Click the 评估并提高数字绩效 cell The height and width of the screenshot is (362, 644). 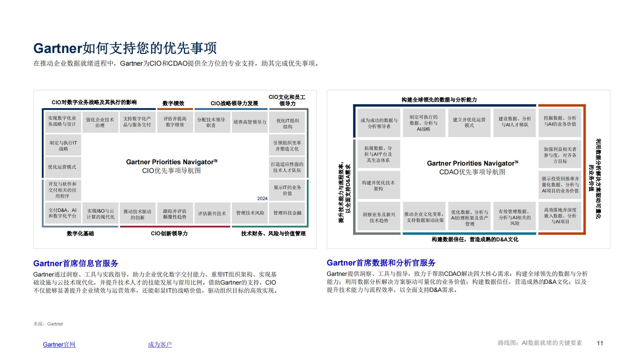pyautogui.click(x=175, y=122)
